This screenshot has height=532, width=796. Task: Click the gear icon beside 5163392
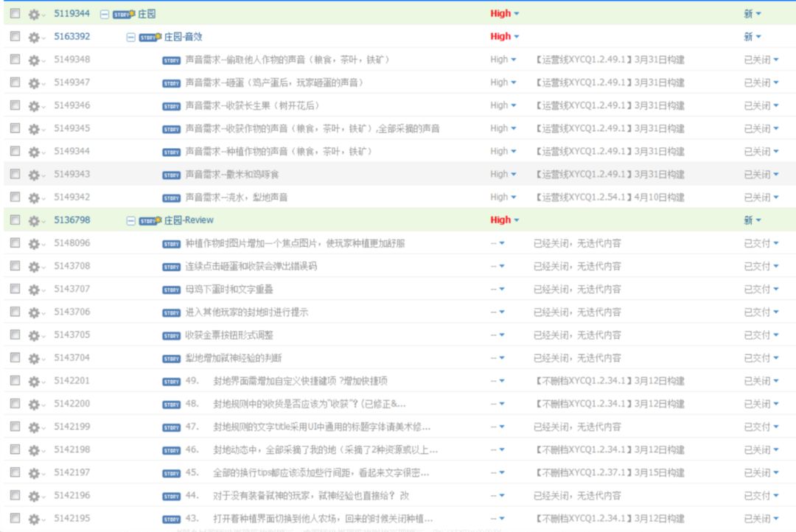(x=35, y=37)
